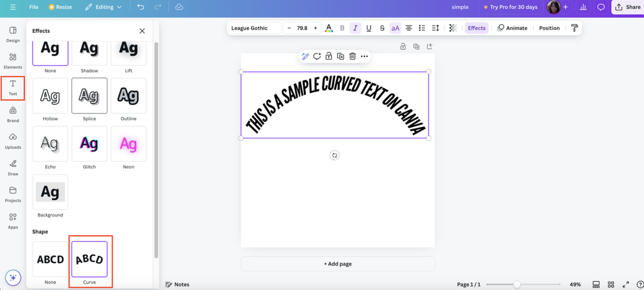Adjust the zoom slider
Screen dimensions: 644x290
(516, 284)
